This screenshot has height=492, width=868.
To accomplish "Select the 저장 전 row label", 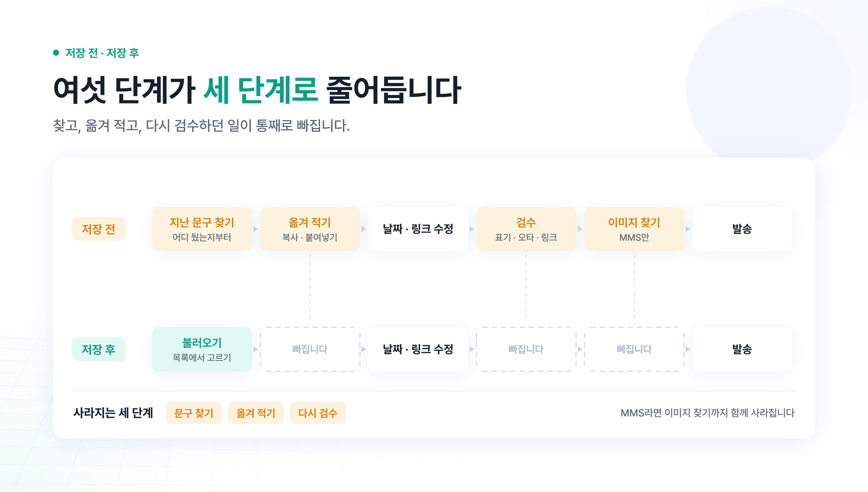I will [98, 229].
